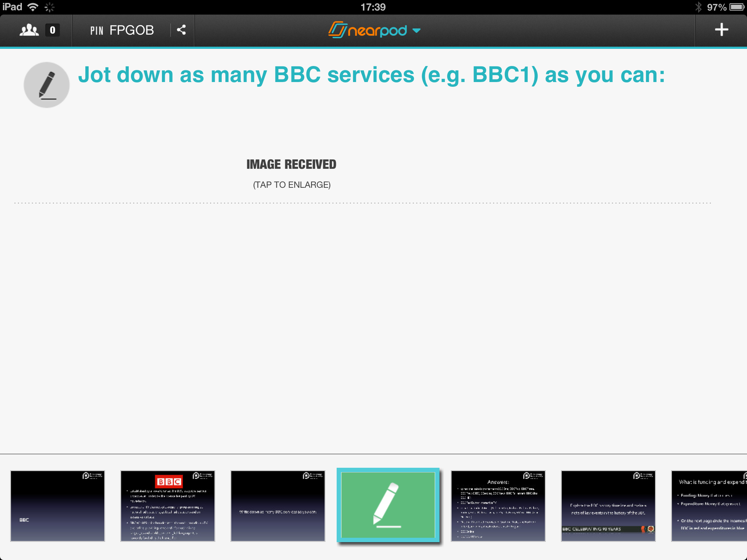Open the funding and expenditure slide thumbnail
Screen dimensions: 747x560
click(709, 506)
